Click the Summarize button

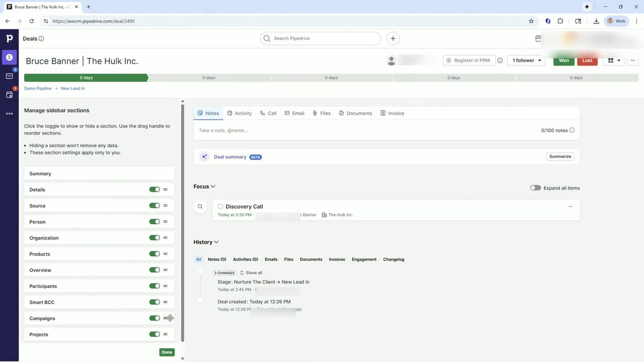(560, 156)
